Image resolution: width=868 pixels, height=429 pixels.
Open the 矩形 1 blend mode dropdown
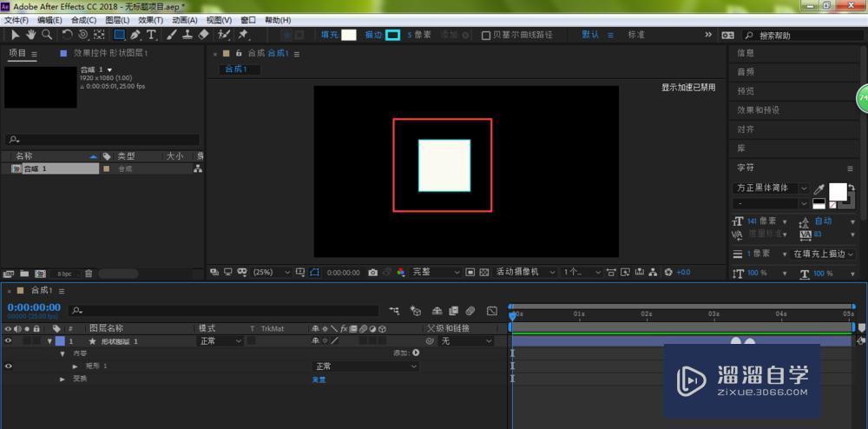click(365, 366)
